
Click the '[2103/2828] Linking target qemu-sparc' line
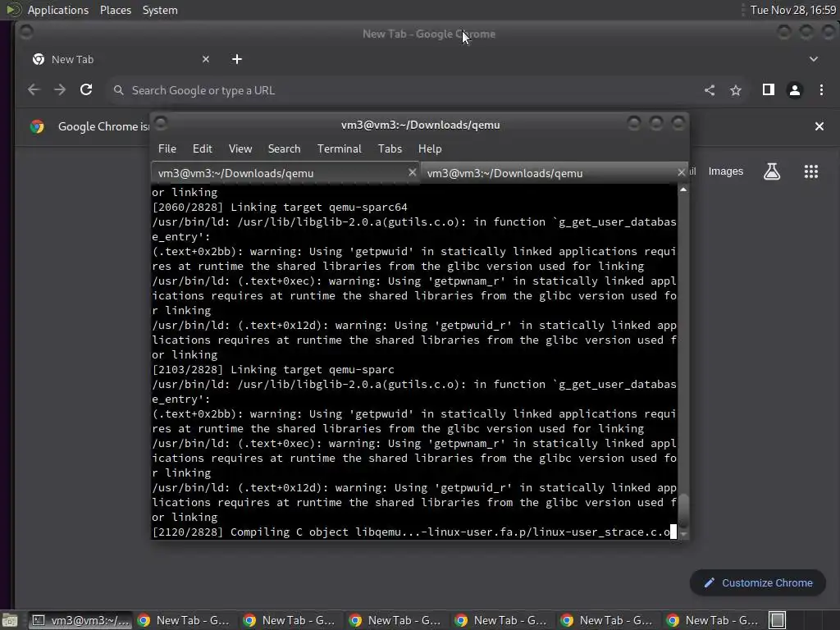coord(273,370)
